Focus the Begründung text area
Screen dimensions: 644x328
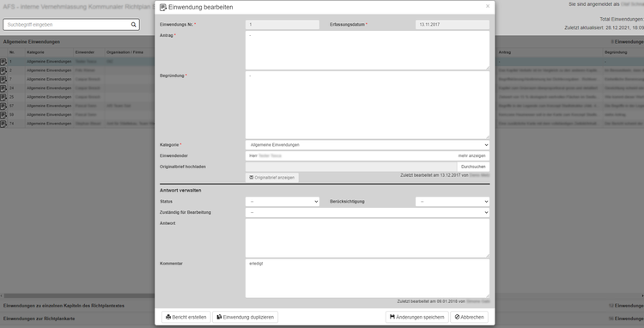[x=368, y=105]
